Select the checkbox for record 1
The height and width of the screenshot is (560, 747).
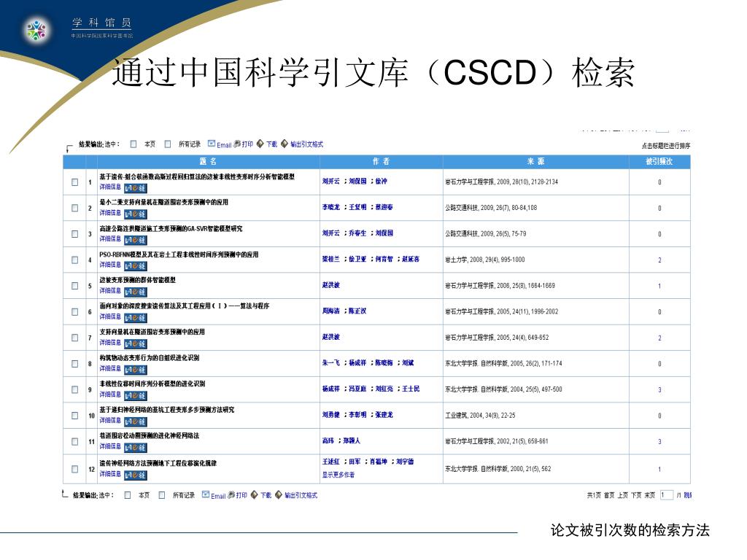75,182
